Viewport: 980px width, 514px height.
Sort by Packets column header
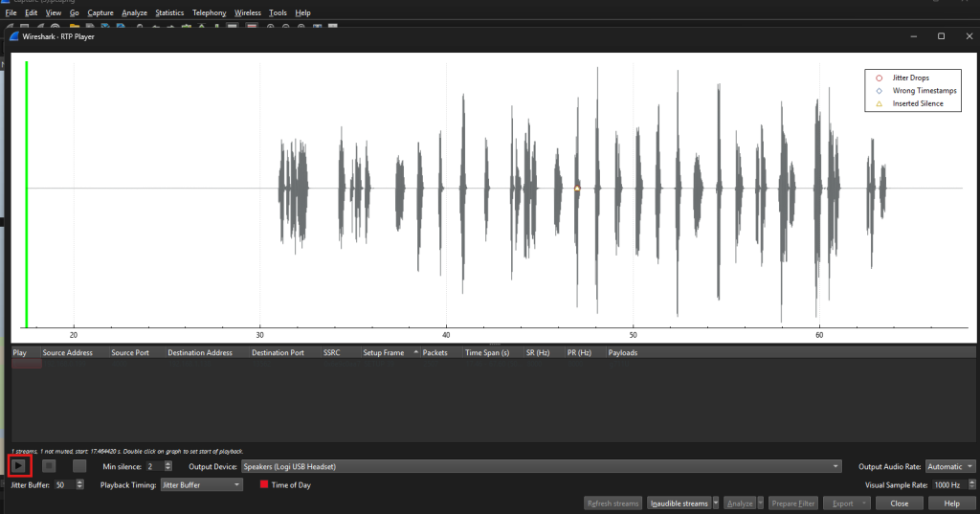coord(441,352)
